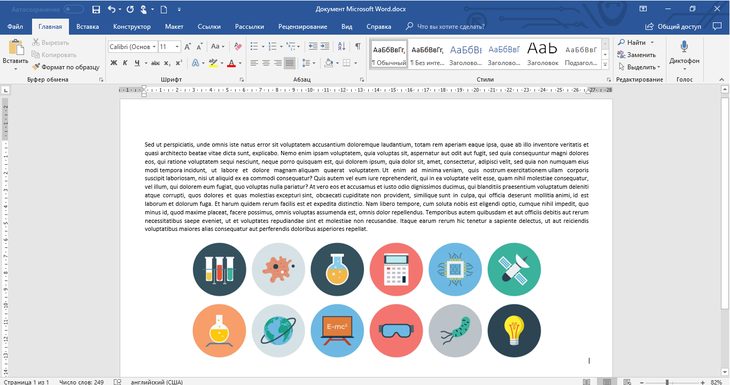Toggle bold formatting Ж
The width and height of the screenshot is (730, 385).
pyautogui.click(x=114, y=63)
